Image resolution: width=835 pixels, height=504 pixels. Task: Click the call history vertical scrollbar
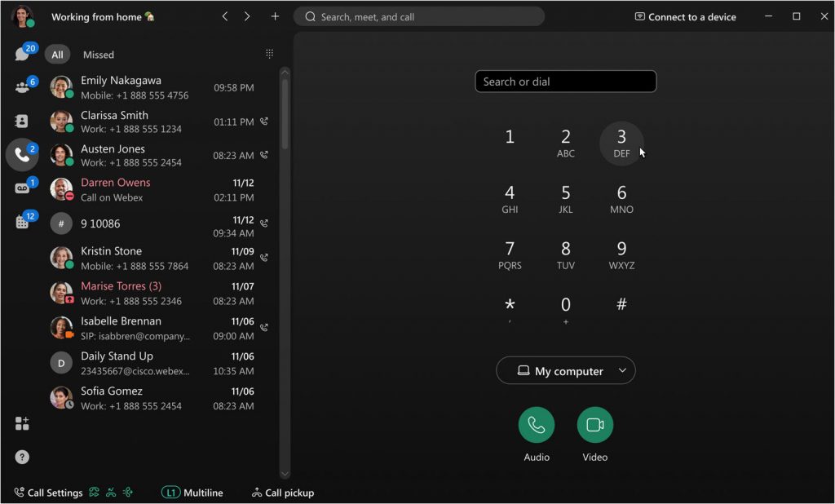coord(285,114)
